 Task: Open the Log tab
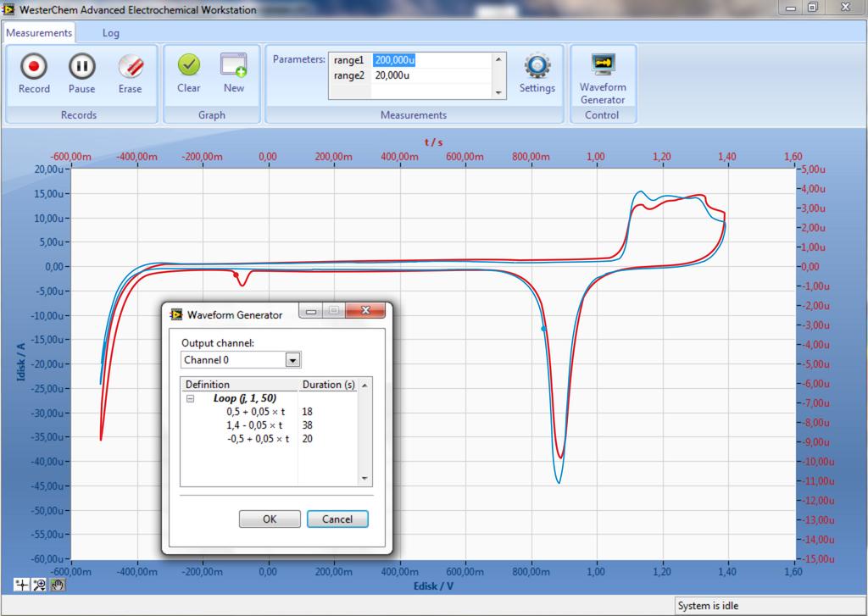(111, 33)
